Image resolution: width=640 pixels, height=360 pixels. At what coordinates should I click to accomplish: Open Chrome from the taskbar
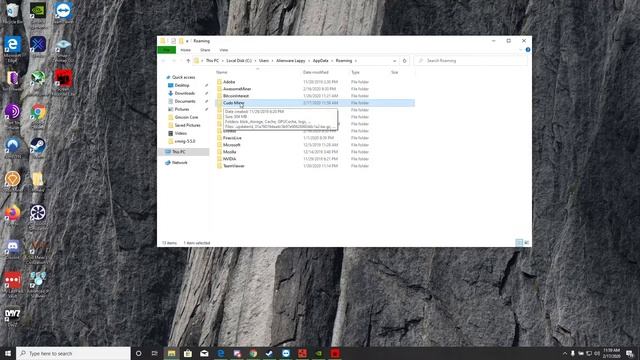coord(253,353)
